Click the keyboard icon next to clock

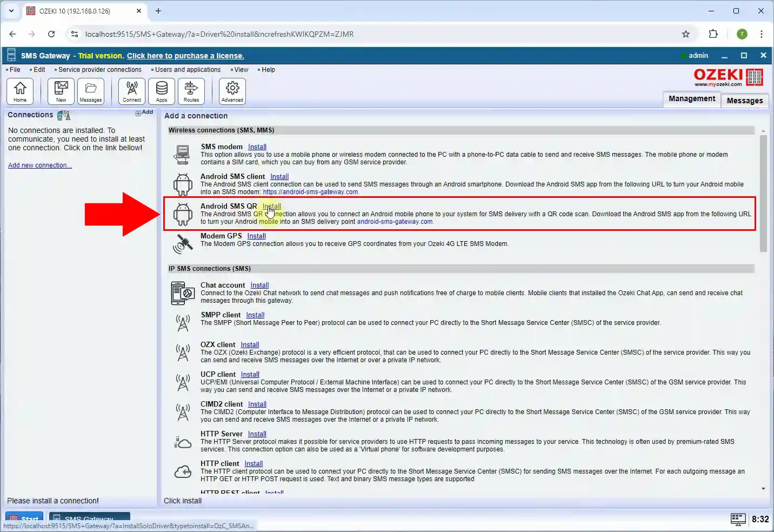coord(738,519)
